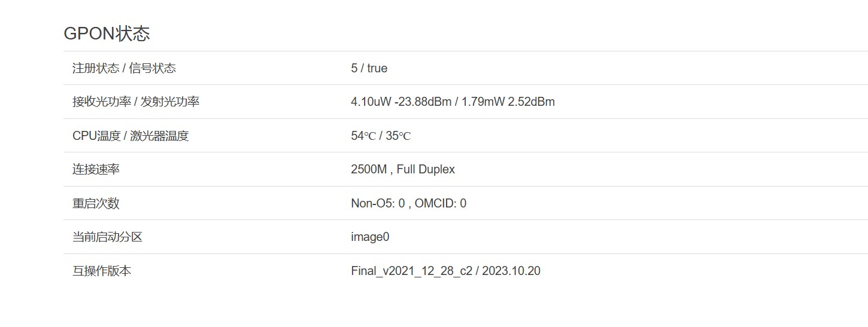Viewport: 868px width, 327px height.
Task: Click the registration value 5 / true
Action: tap(369, 68)
